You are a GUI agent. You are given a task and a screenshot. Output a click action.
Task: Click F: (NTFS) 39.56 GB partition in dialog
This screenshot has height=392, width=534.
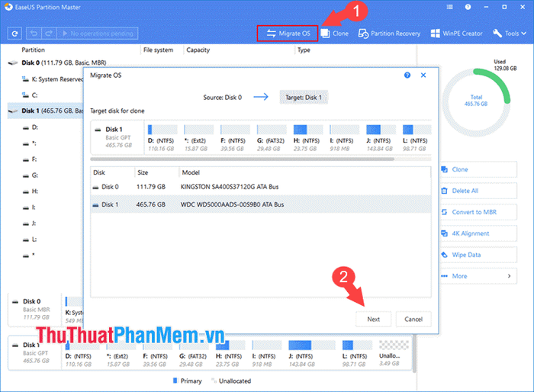(235, 137)
